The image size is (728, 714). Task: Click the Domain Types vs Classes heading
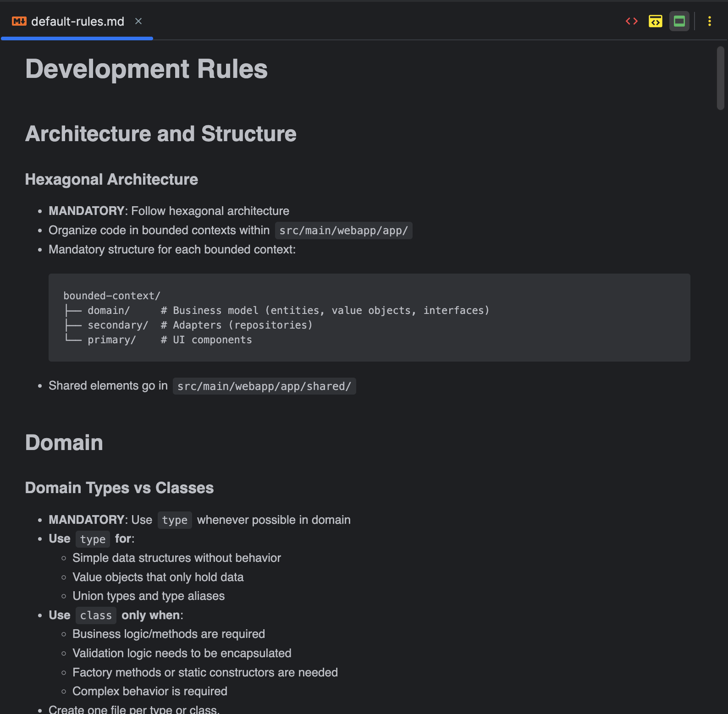119,488
